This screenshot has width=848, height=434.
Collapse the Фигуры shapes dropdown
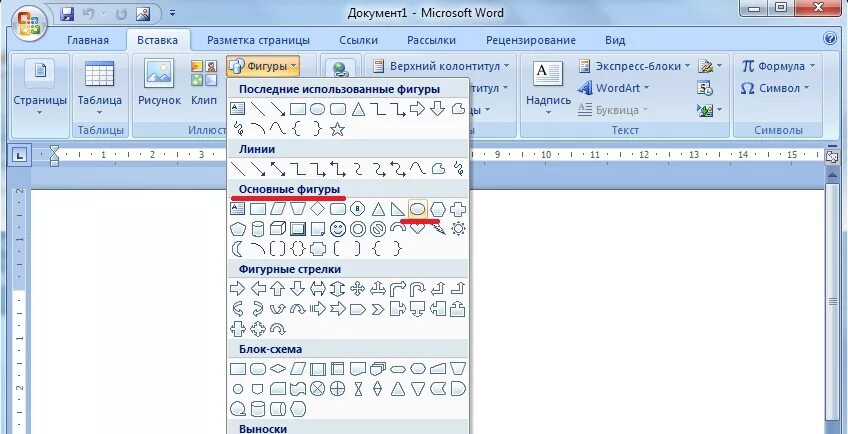pyautogui.click(x=263, y=66)
